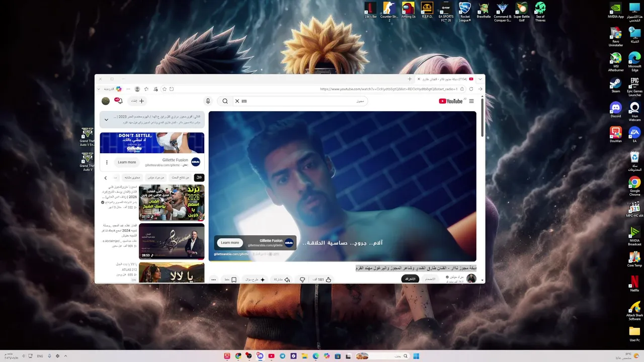Image resolution: width=644 pixels, height=362 pixels.
Task: Open Discord desktop shortcut
Action: click(616, 110)
